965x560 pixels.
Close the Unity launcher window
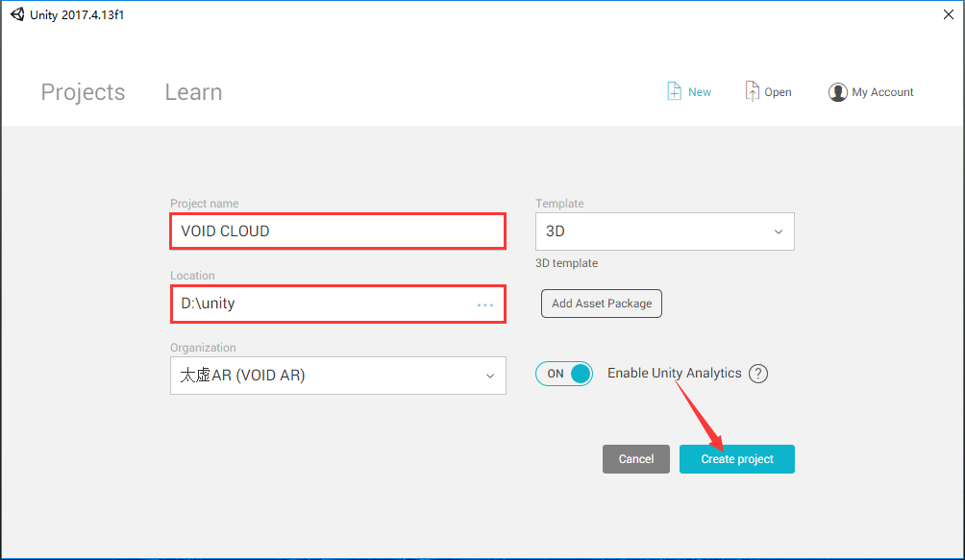tap(950, 14)
